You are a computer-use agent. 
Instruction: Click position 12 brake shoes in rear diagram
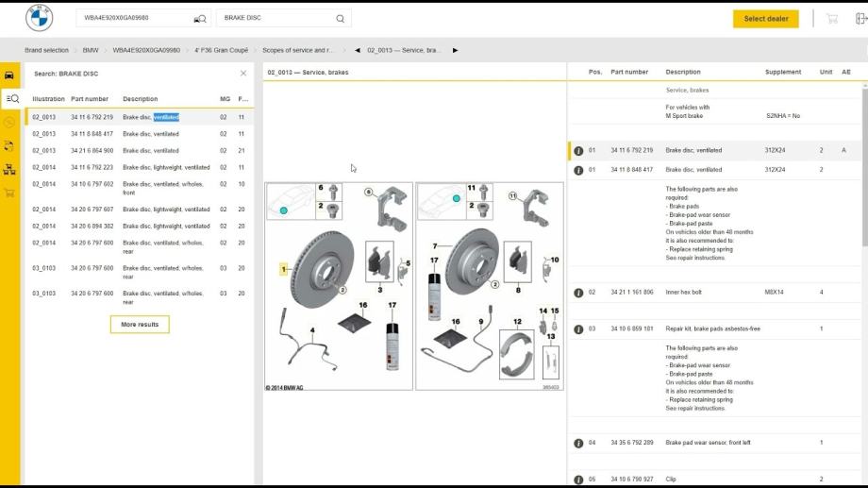516,355
